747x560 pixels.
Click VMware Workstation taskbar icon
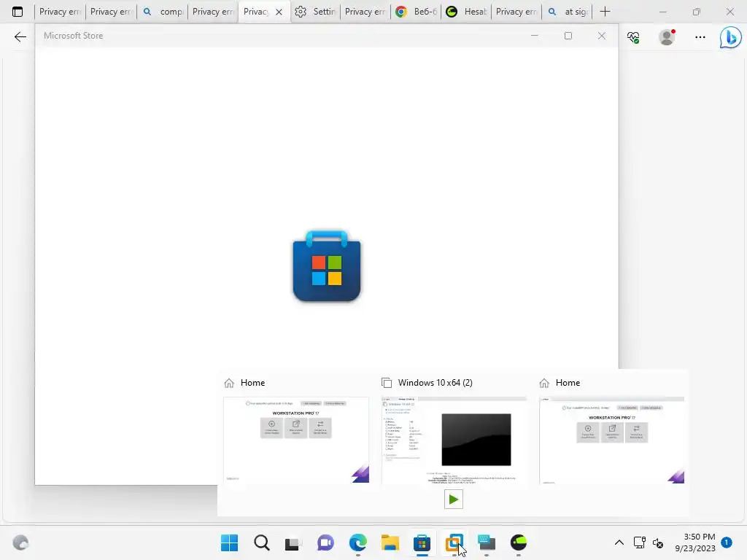click(x=454, y=542)
